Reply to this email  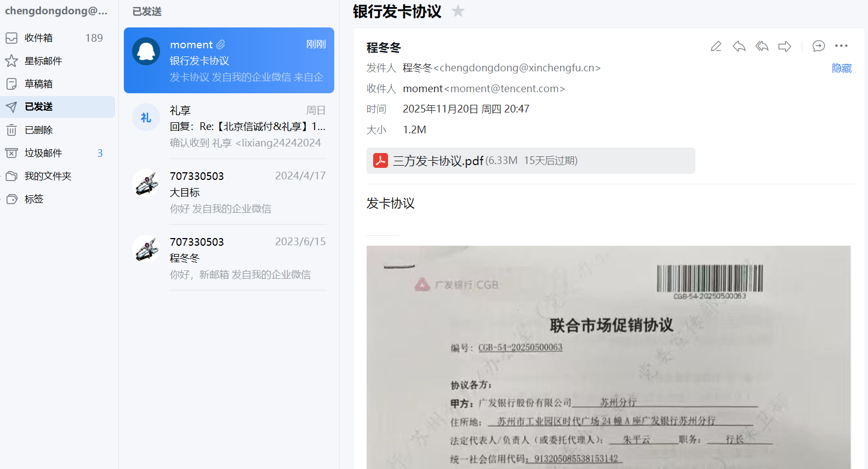(739, 46)
